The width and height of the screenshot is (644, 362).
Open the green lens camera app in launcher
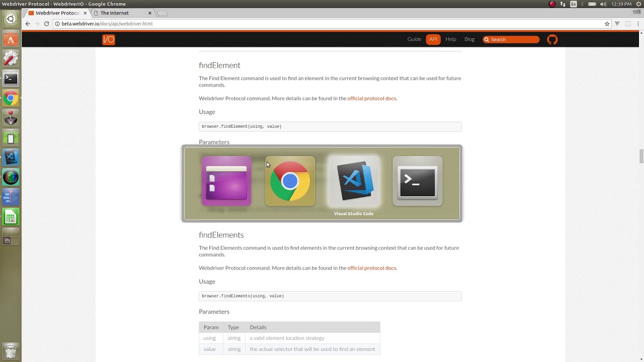(11, 177)
